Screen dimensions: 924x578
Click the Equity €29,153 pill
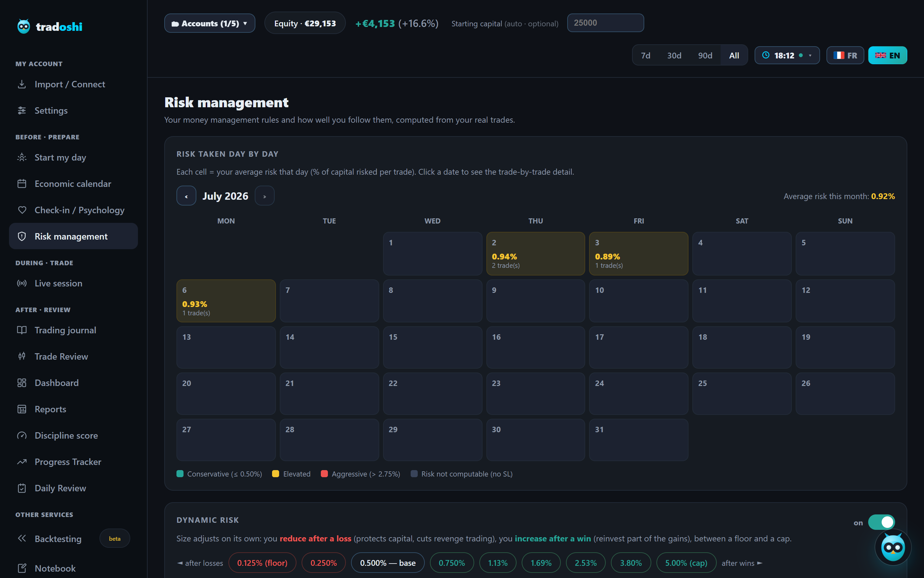[x=305, y=23]
